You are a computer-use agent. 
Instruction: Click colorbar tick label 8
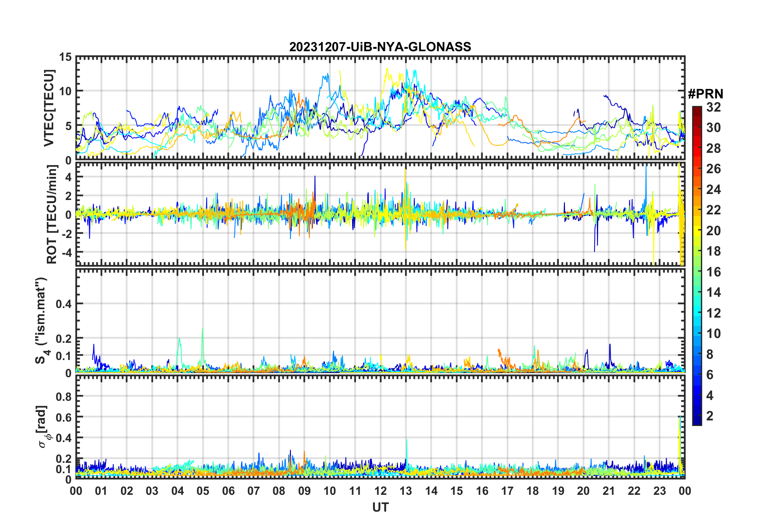710,354
